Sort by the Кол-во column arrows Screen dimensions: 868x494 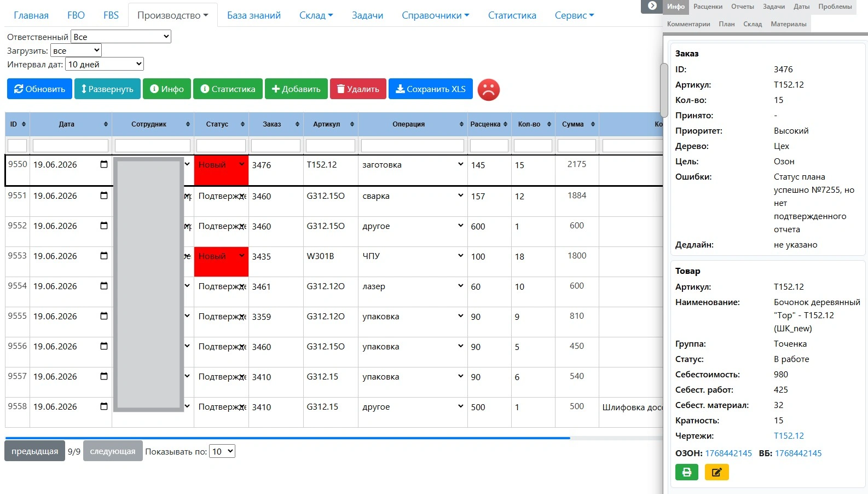click(x=549, y=124)
